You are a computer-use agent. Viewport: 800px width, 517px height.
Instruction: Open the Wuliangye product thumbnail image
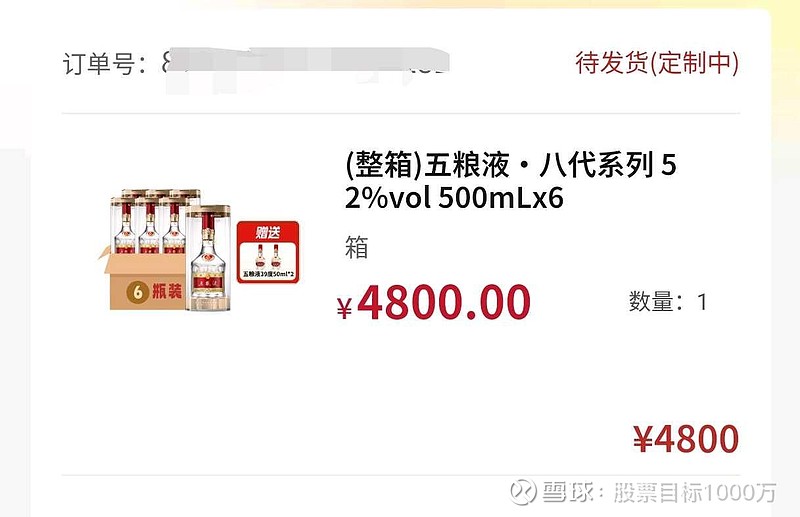click(x=198, y=250)
